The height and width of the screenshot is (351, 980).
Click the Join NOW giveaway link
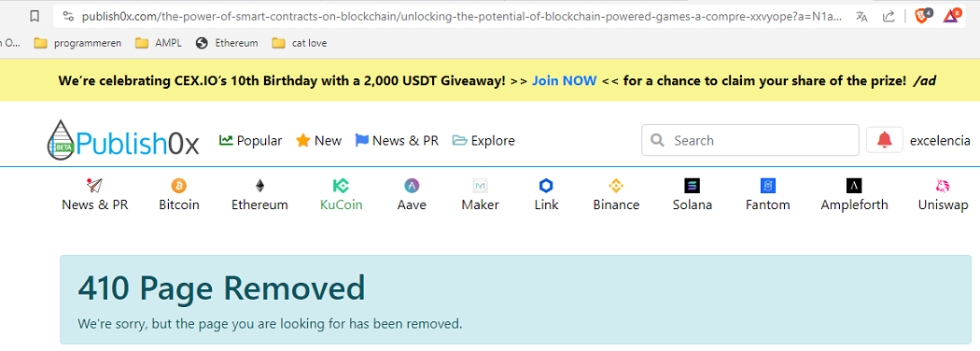point(565,80)
